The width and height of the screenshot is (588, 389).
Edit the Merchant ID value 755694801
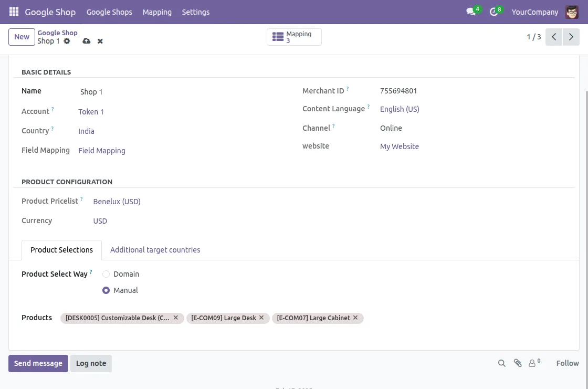click(x=398, y=91)
